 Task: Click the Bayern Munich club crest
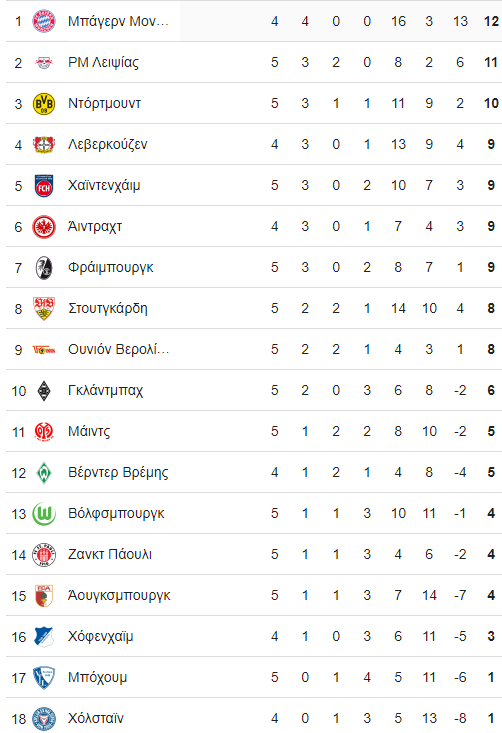[44, 22]
